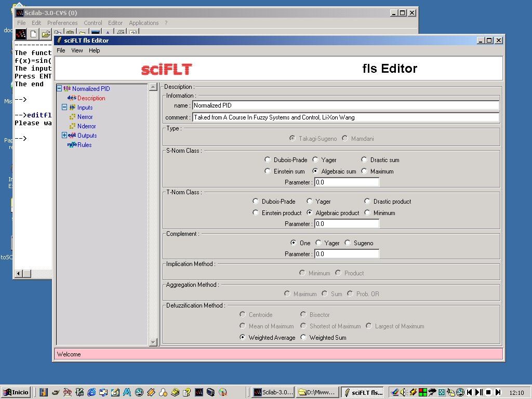Select the Nerror input variable

coord(85,117)
